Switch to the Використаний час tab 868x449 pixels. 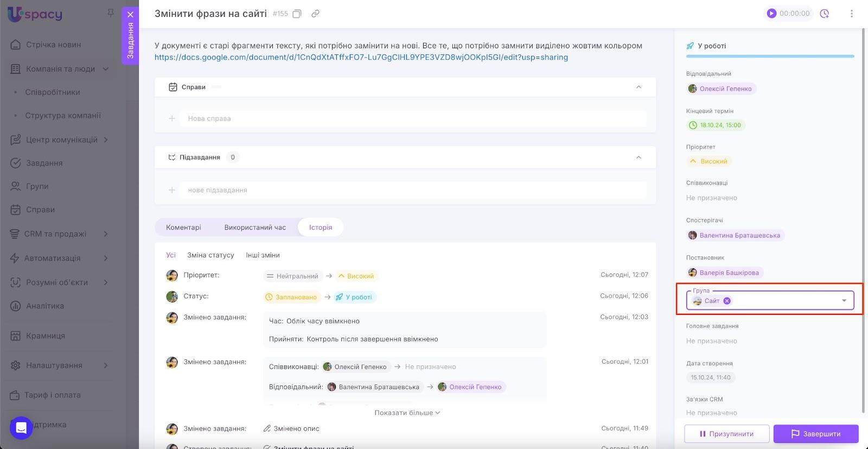(x=255, y=227)
